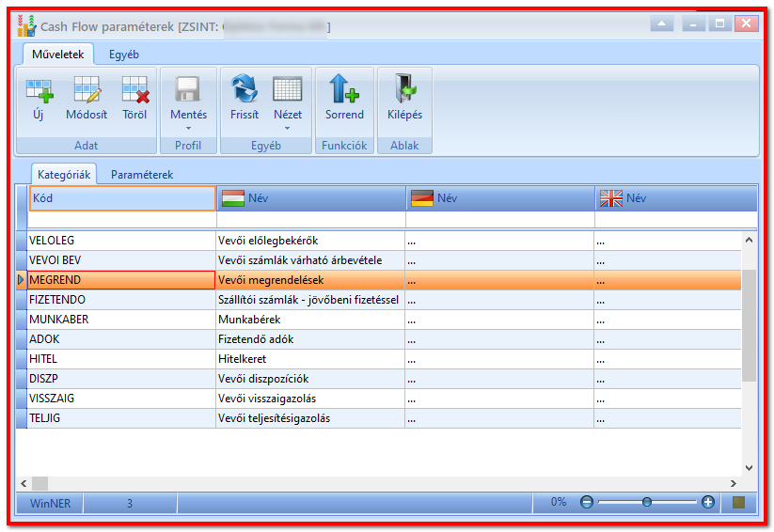This screenshot has width=774, height=532.
Task: Click the Nézet grid view icon
Action: pyautogui.click(x=287, y=89)
